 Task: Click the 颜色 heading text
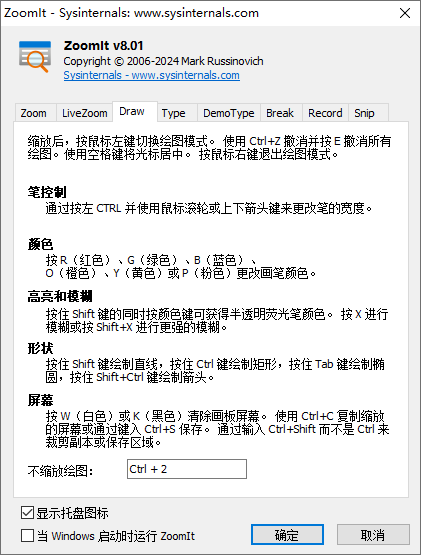tap(40, 244)
